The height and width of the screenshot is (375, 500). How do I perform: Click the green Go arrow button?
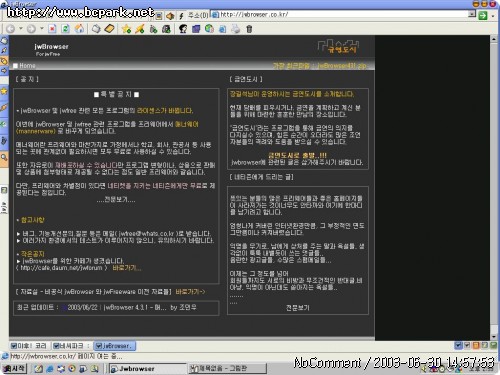483,15
